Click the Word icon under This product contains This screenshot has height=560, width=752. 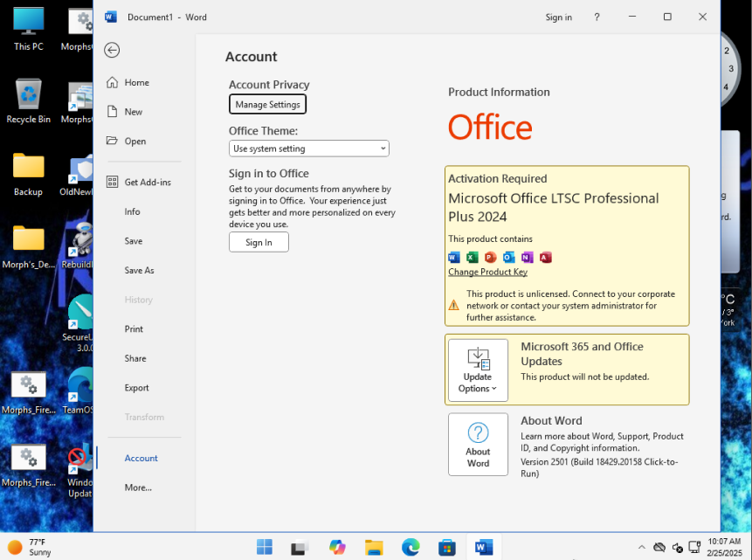click(x=453, y=258)
